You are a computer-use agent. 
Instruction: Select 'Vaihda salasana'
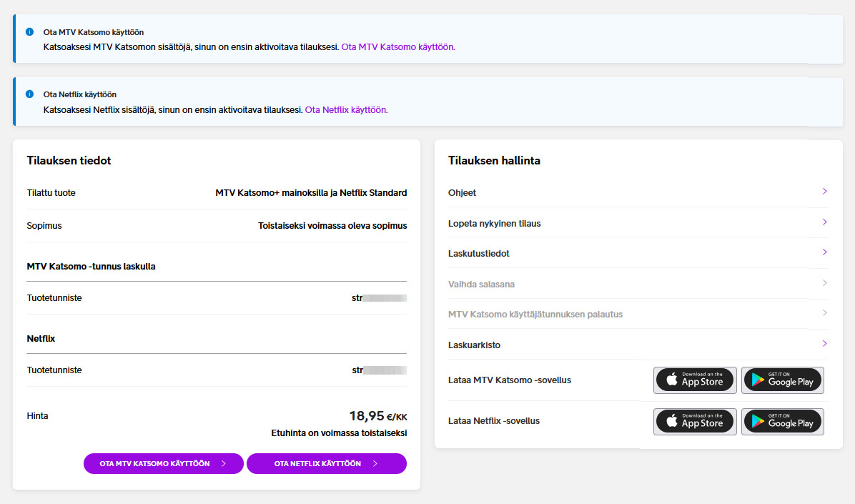click(638, 285)
